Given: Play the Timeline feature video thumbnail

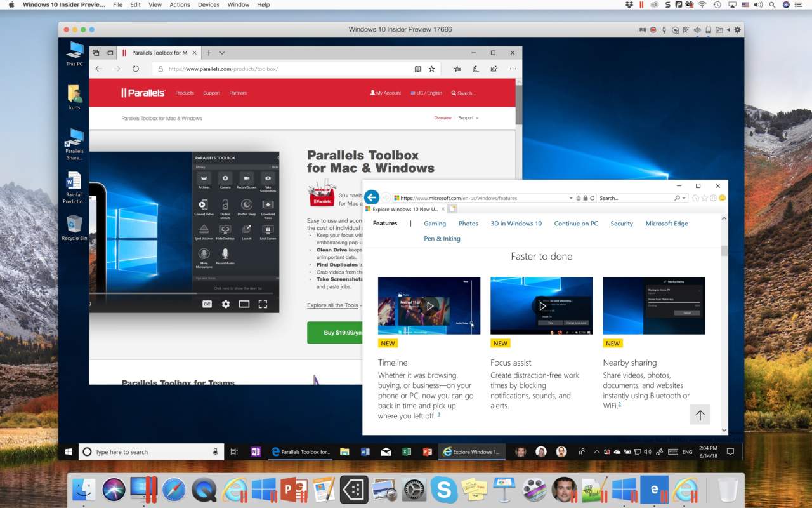Looking at the screenshot, I should 429,305.
